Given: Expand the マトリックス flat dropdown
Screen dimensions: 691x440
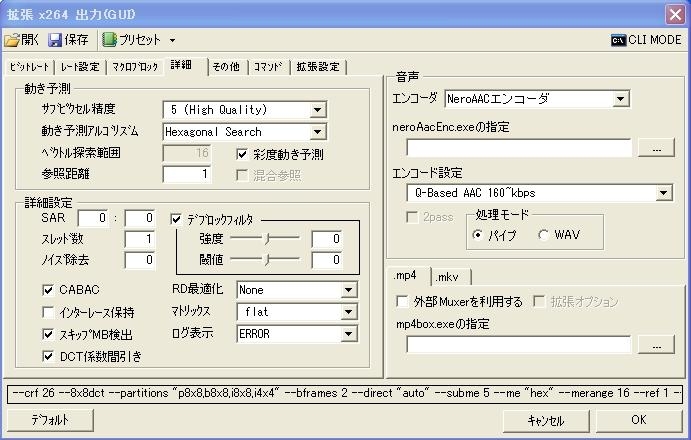Looking at the screenshot, I should click(349, 312).
